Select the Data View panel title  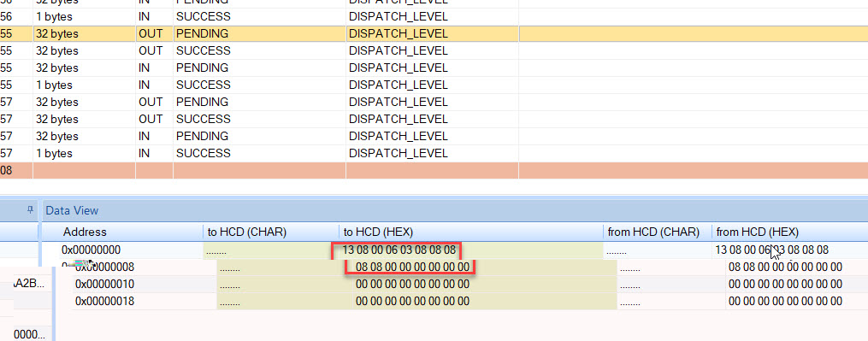[x=72, y=210]
